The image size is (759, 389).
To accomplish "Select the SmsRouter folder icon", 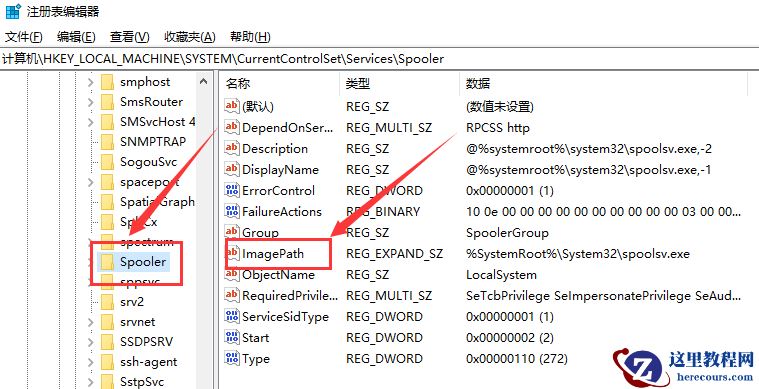I will pyautogui.click(x=107, y=102).
